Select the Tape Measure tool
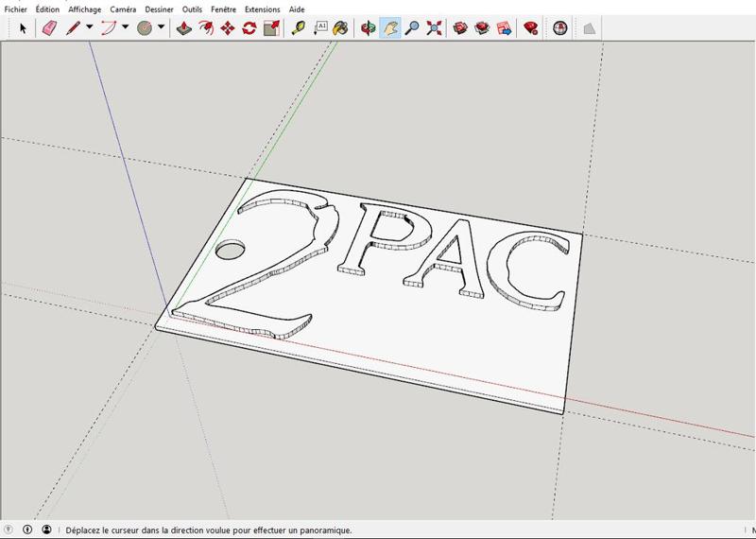 coord(299,28)
